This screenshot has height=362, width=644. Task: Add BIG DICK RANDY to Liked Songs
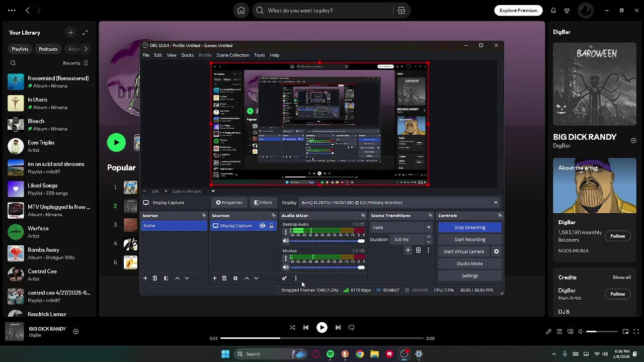[x=75, y=331]
